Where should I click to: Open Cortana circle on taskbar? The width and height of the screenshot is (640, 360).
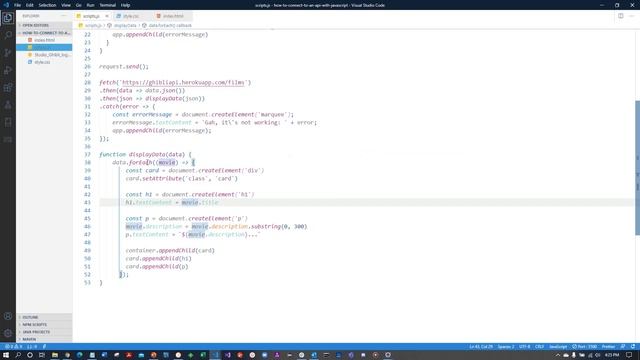tap(30, 355)
